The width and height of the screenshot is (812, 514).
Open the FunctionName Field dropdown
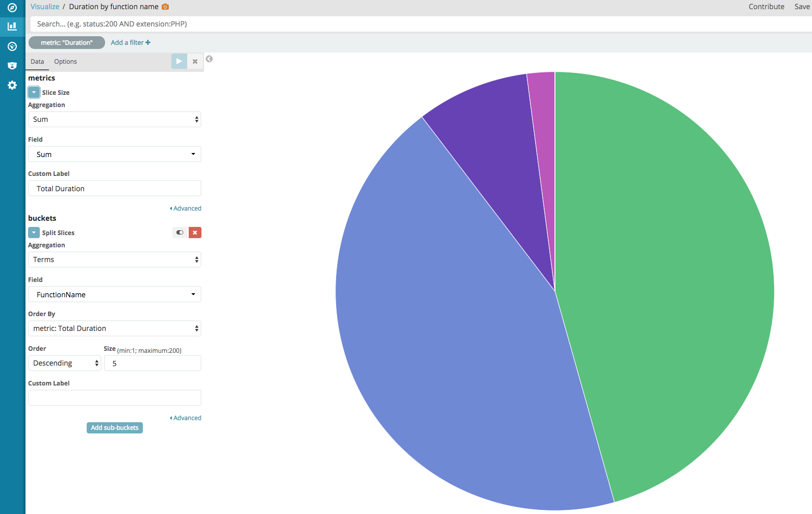pyautogui.click(x=115, y=294)
